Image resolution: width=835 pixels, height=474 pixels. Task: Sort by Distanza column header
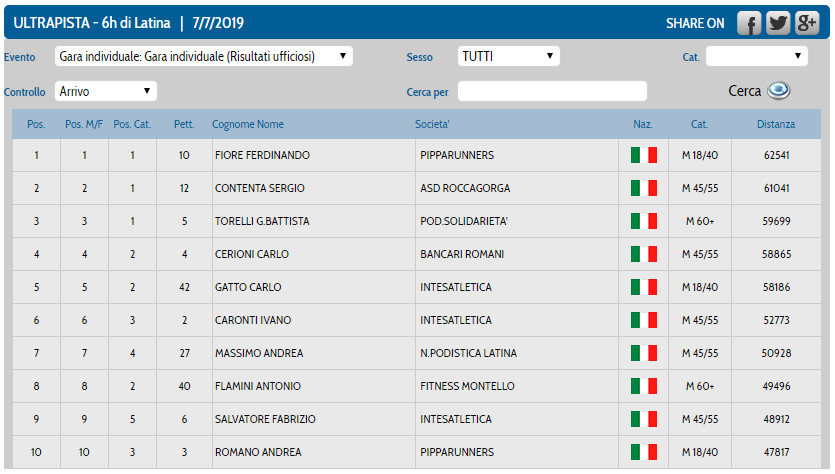pos(776,125)
